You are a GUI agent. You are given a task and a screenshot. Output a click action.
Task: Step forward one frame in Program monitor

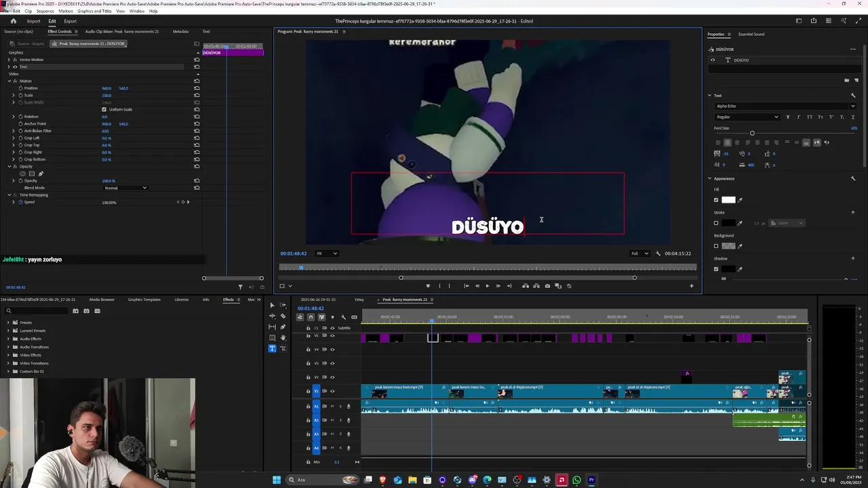(498, 286)
